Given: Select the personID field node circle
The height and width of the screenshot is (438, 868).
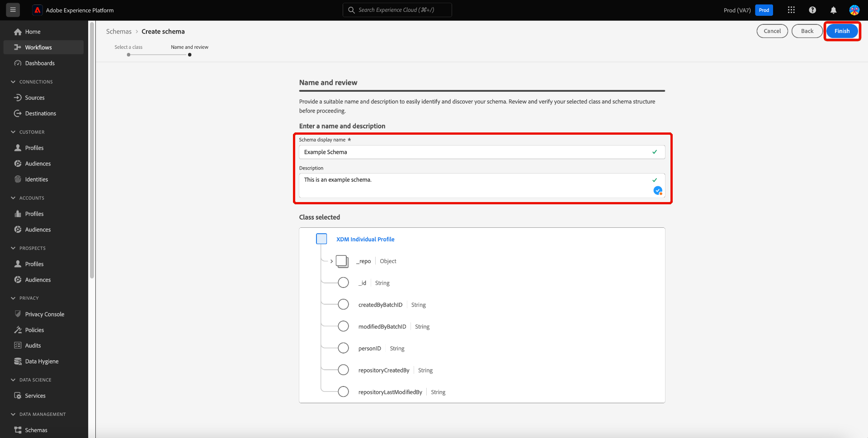Looking at the screenshot, I should [x=344, y=348].
